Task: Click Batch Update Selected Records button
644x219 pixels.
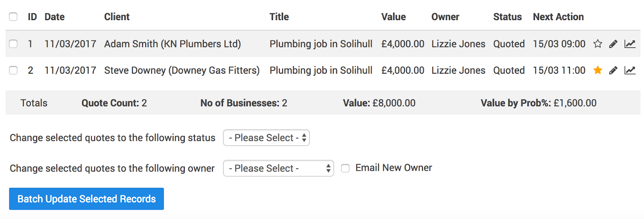Action: 87,199
